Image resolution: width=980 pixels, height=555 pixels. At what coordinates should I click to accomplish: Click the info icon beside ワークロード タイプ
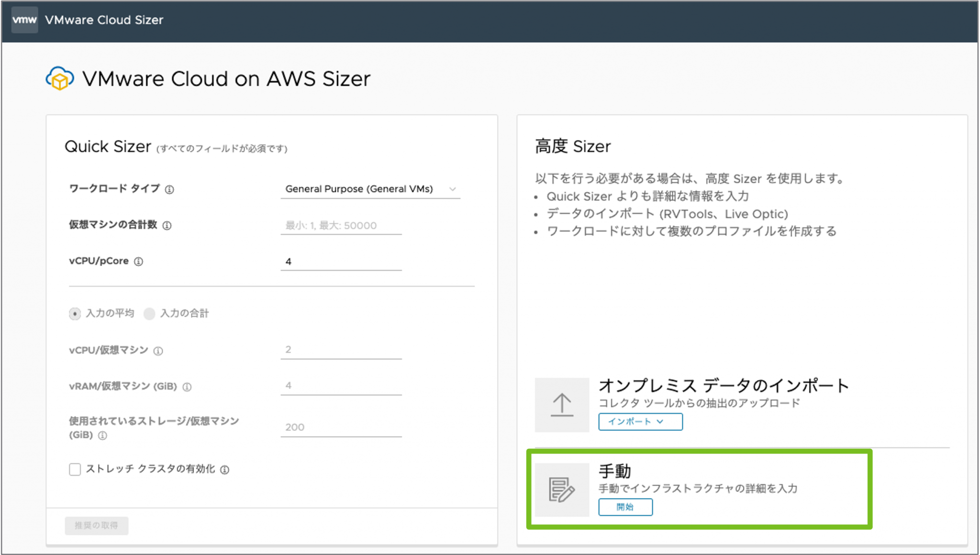pyautogui.click(x=170, y=189)
